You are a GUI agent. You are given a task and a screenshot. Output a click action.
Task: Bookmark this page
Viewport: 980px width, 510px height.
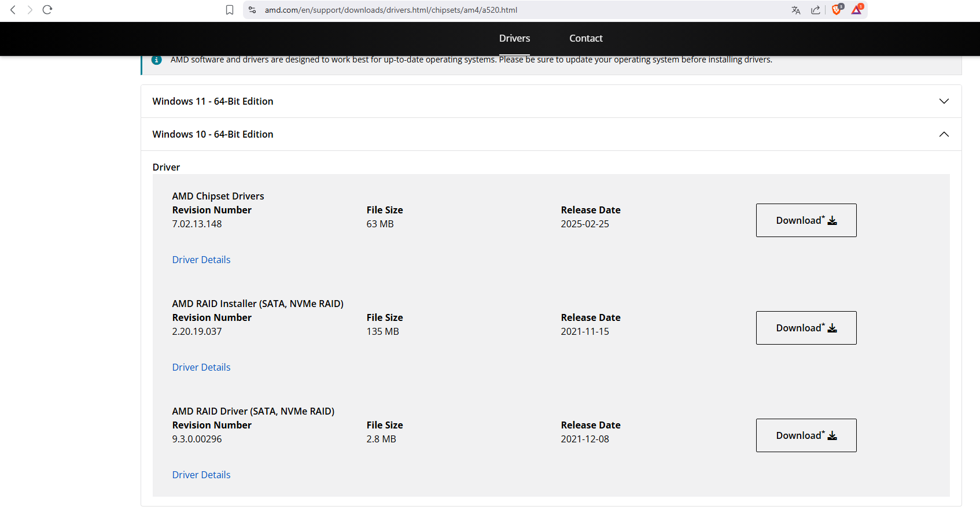(230, 10)
